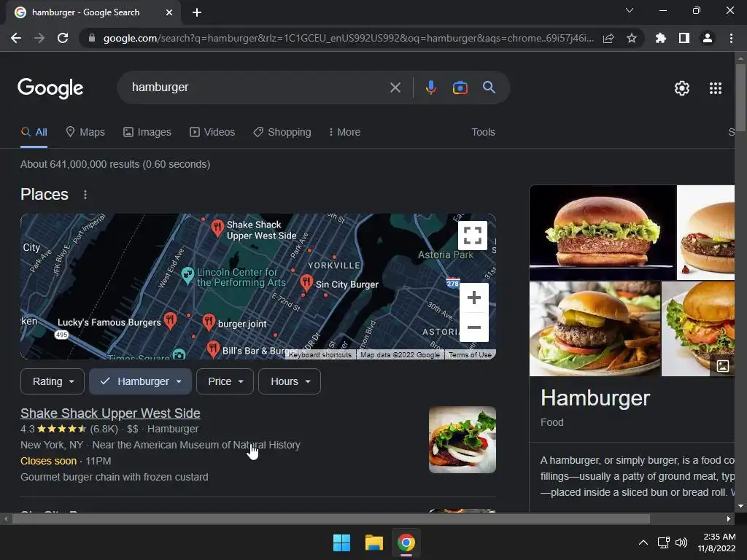Bookmark this page with star icon
Image resolution: width=747 pixels, height=560 pixels.
[x=632, y=38]
